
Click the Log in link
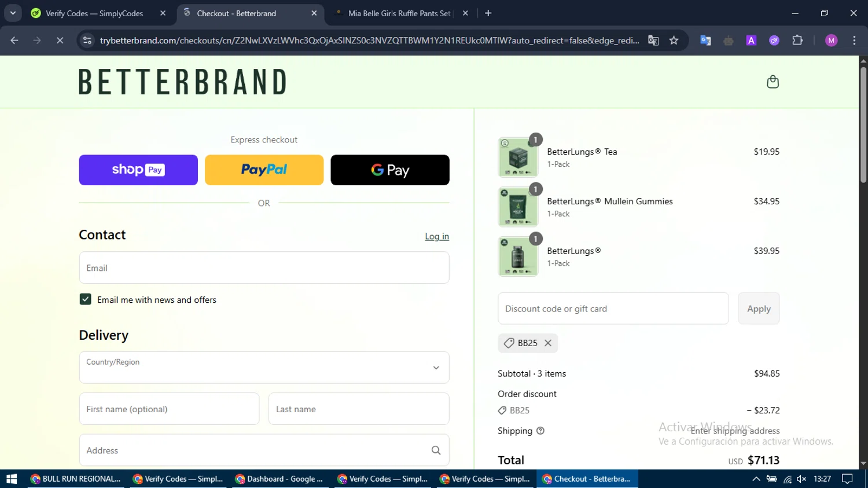pyautogui.click(x=437, y=236)
